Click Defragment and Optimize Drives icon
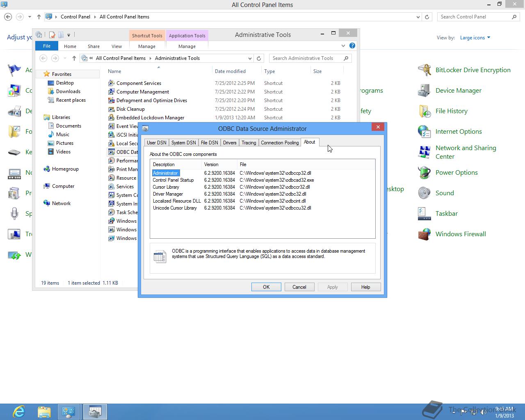Screen dimensions: 525x420 [111, 100]
